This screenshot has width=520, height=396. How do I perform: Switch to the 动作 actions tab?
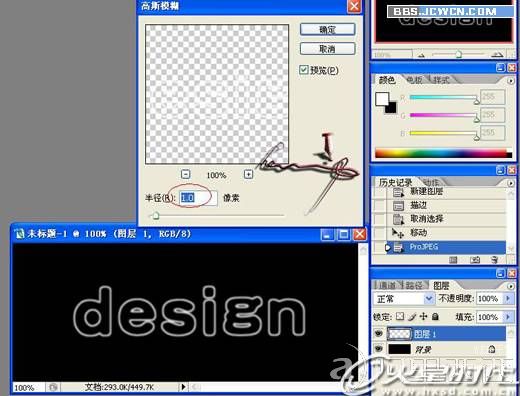(x=431, y=182)
